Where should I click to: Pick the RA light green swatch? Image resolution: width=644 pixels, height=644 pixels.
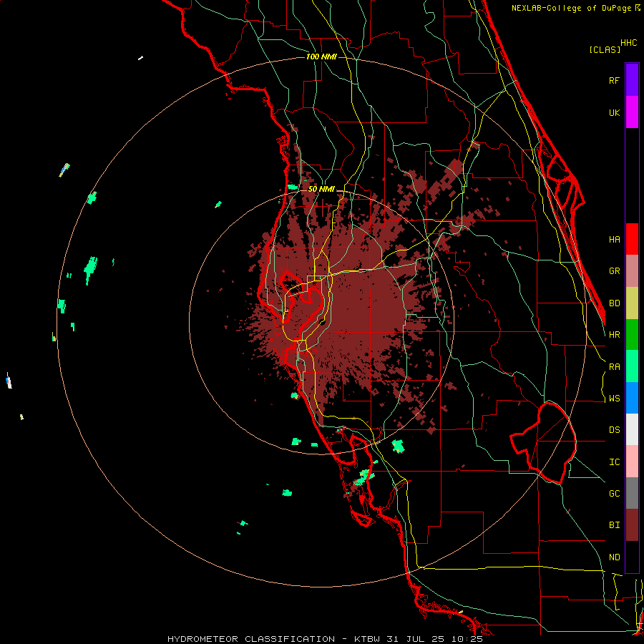pos(632,366)
